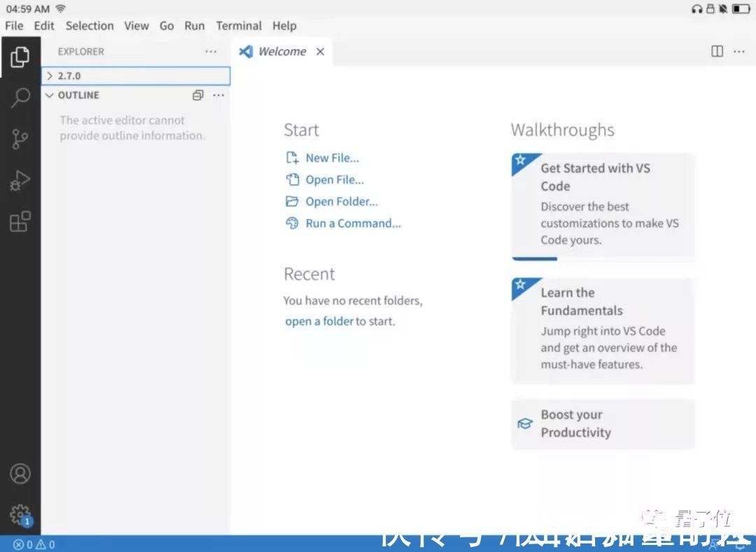Click the Open File... link
The width and height of the screenshot is (756, 552).
pos(335,179)
